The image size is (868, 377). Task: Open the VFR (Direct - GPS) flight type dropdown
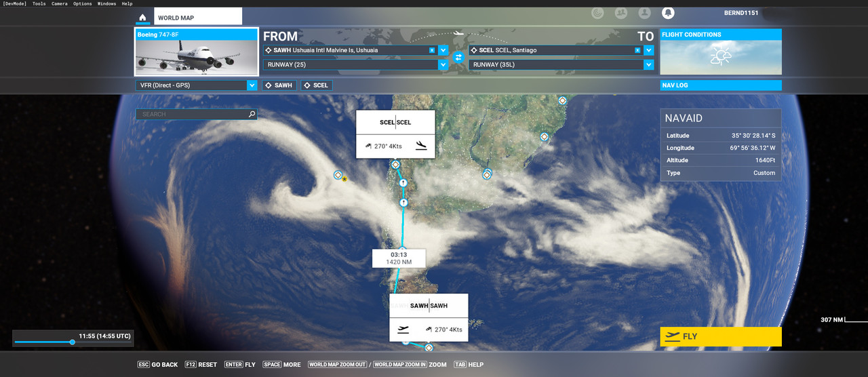[197, 85]
